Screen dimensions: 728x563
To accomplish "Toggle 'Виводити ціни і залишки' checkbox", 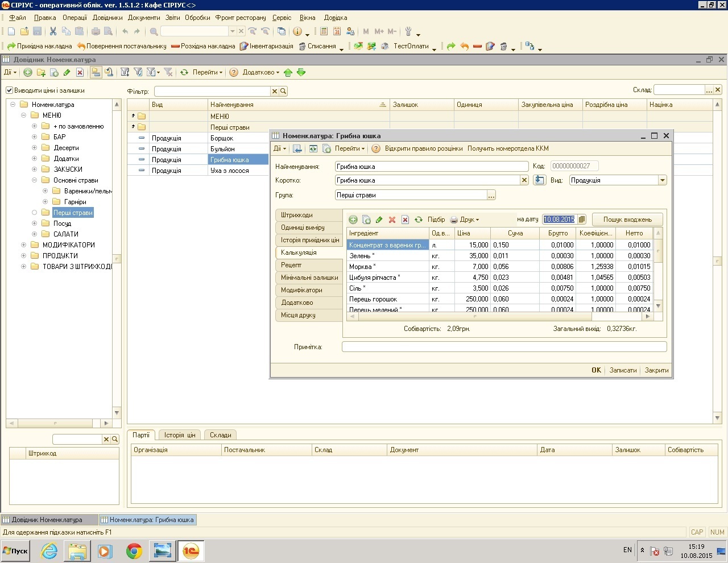I will [x=10, y=90].
